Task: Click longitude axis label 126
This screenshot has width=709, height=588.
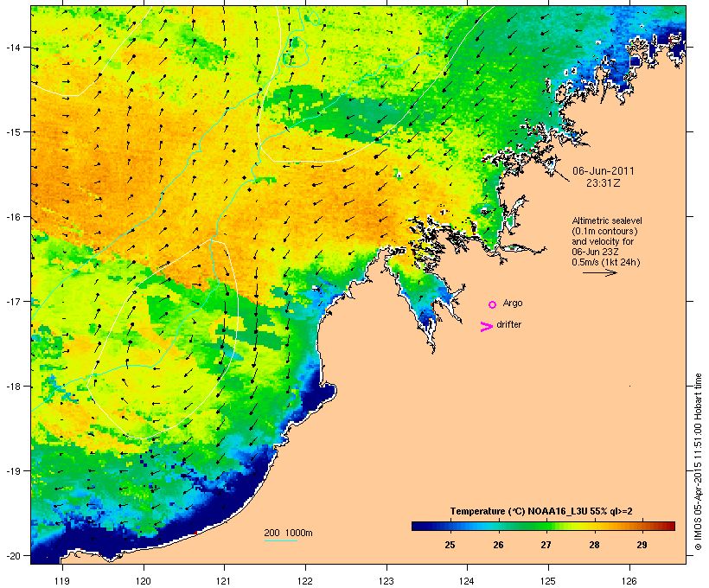Action: (629, 581)
